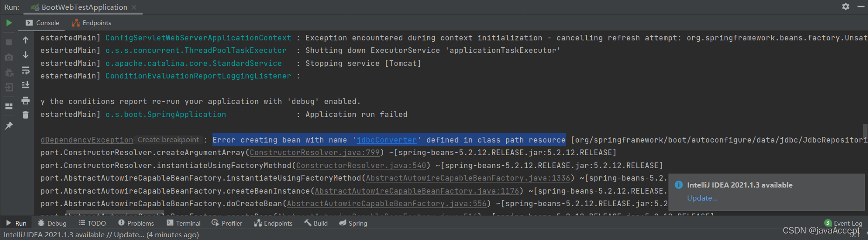Click the console vertical scrollbar
The width and height of the screenshot is (868, 240).
pos(865,131)
